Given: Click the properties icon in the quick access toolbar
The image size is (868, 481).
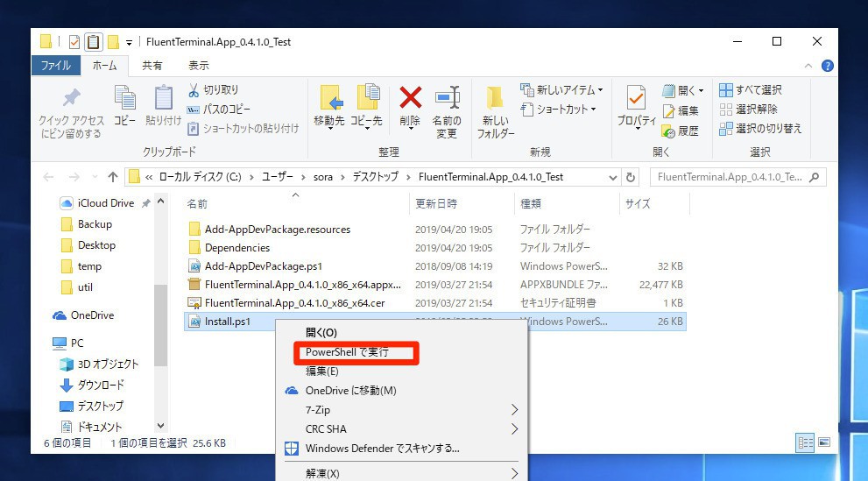Looking at the screenshot, I should click(x=74, y=42).
